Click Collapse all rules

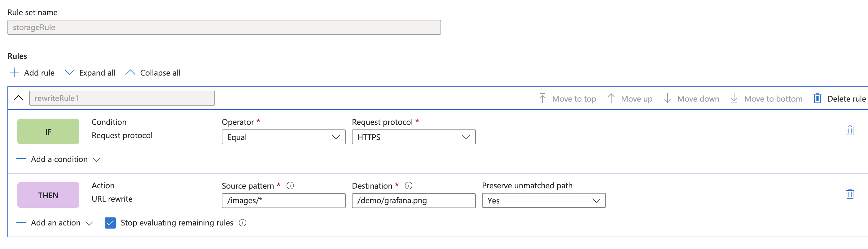pos(153,72)
